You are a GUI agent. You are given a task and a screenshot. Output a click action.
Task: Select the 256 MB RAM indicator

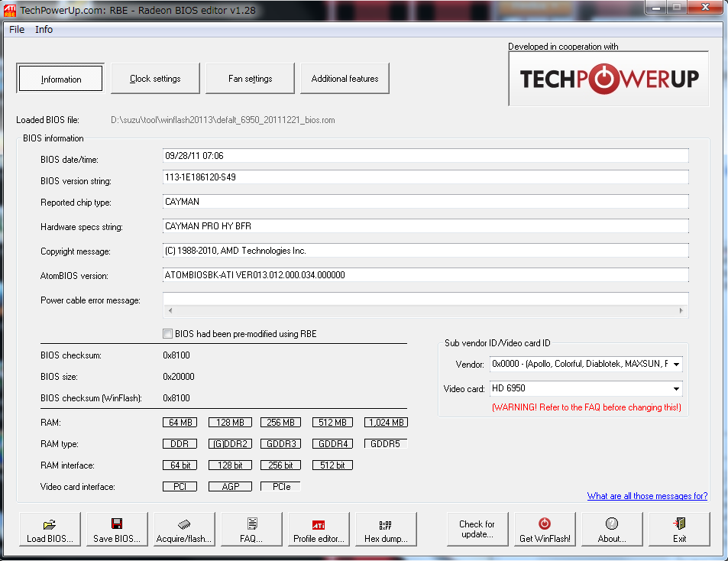pos(280,422)
